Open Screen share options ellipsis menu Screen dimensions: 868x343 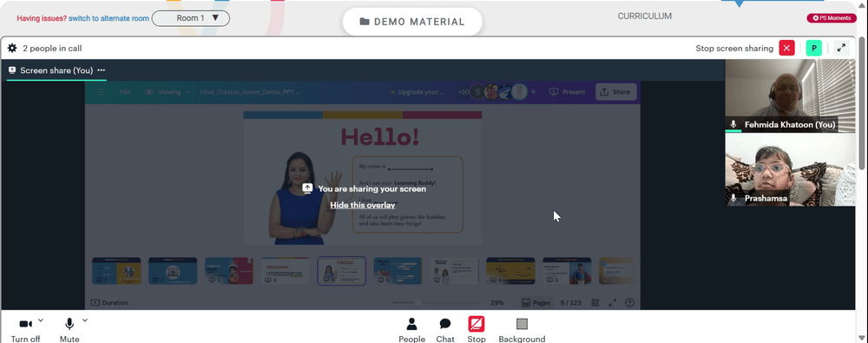coord(102,70)
